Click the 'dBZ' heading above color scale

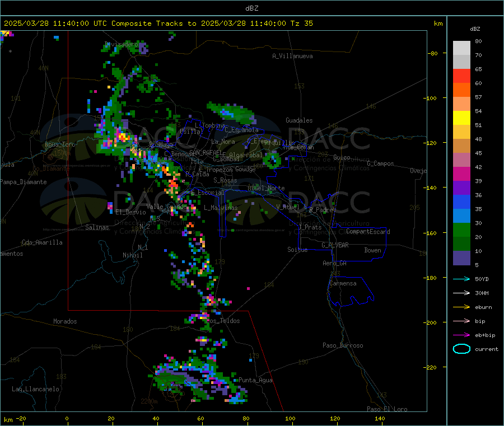click(475, 29)
